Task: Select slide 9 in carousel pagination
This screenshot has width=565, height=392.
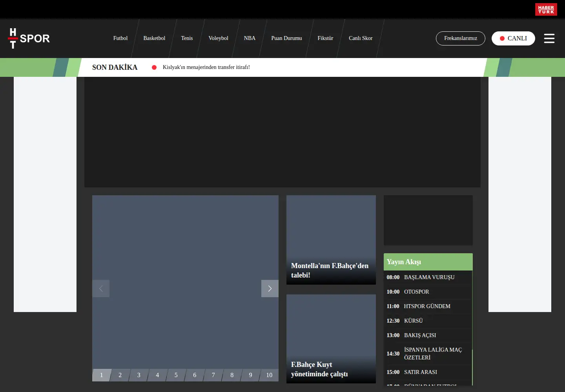Action: (x=251, y=375)
